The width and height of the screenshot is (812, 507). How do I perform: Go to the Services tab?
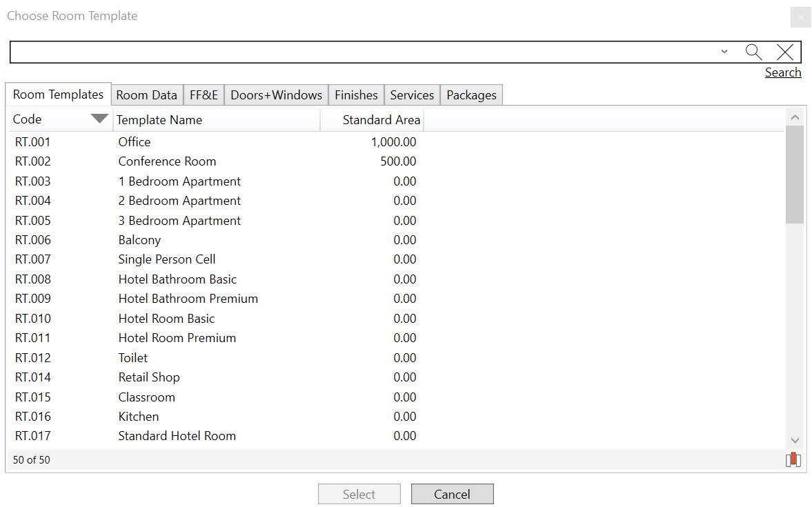[x=412, y=95]
